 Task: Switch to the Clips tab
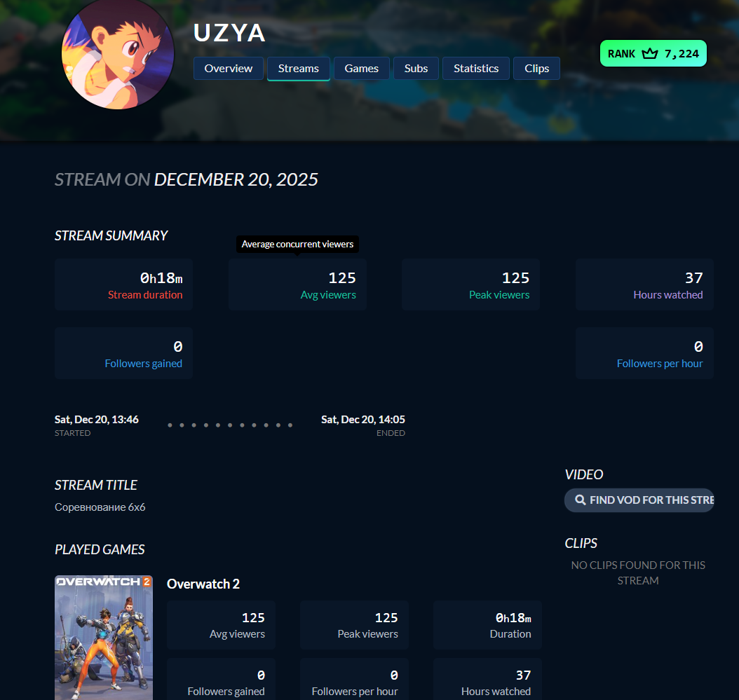537,68
